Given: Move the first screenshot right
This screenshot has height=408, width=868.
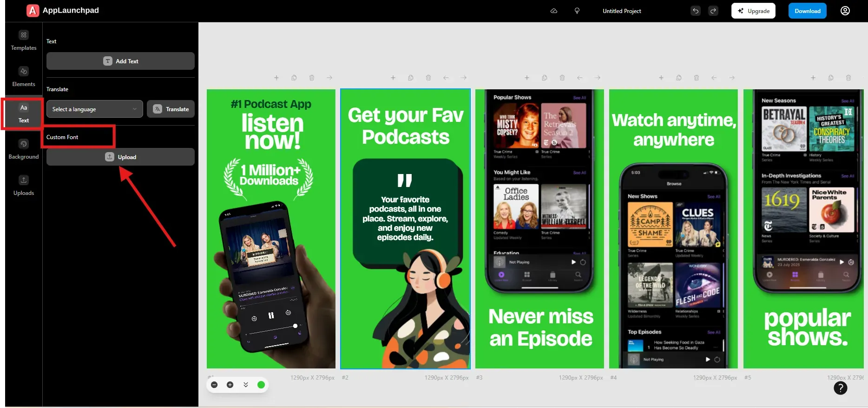Looking at the screenshot, I should (329, 78).
